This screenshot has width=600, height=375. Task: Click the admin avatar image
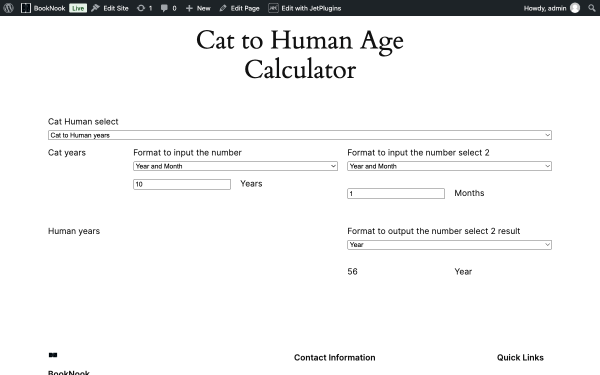coord(575,8)
